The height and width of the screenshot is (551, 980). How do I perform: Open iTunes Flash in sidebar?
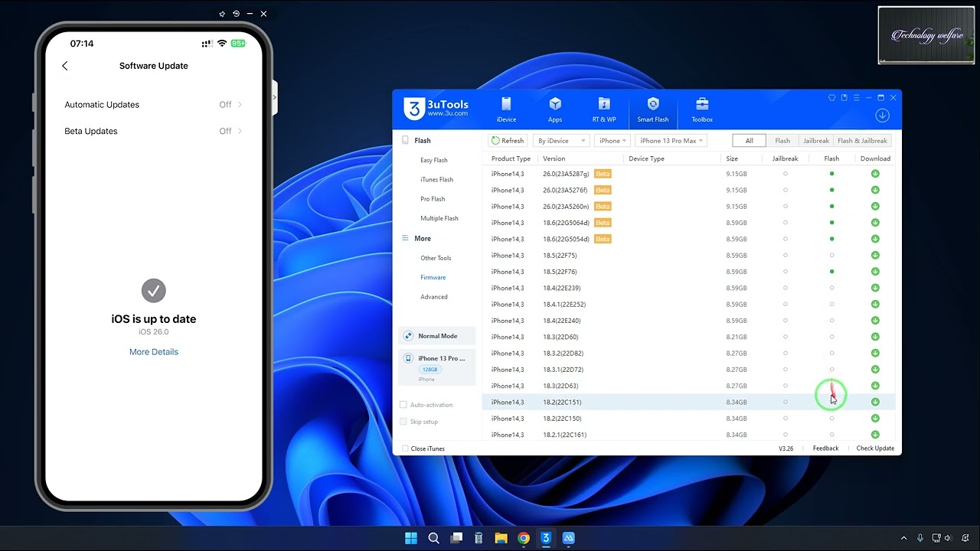[436, 180]
